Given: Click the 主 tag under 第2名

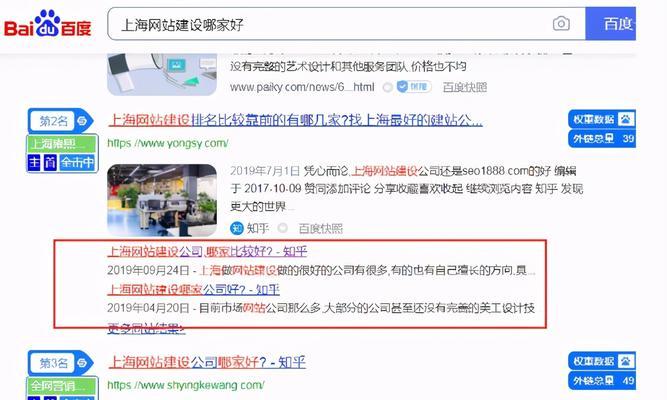Looking at the screenshot, I should 34,163.
